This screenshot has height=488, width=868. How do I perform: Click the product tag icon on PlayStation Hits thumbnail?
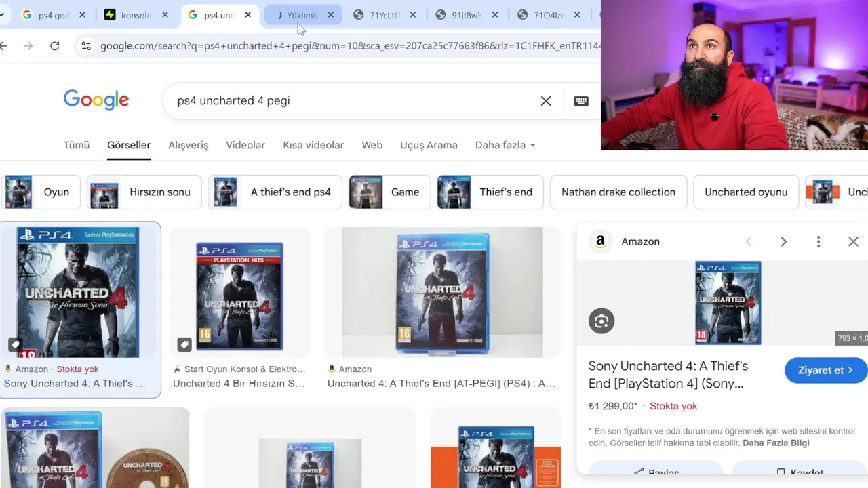pyautogui.click(x=184, y=345)
